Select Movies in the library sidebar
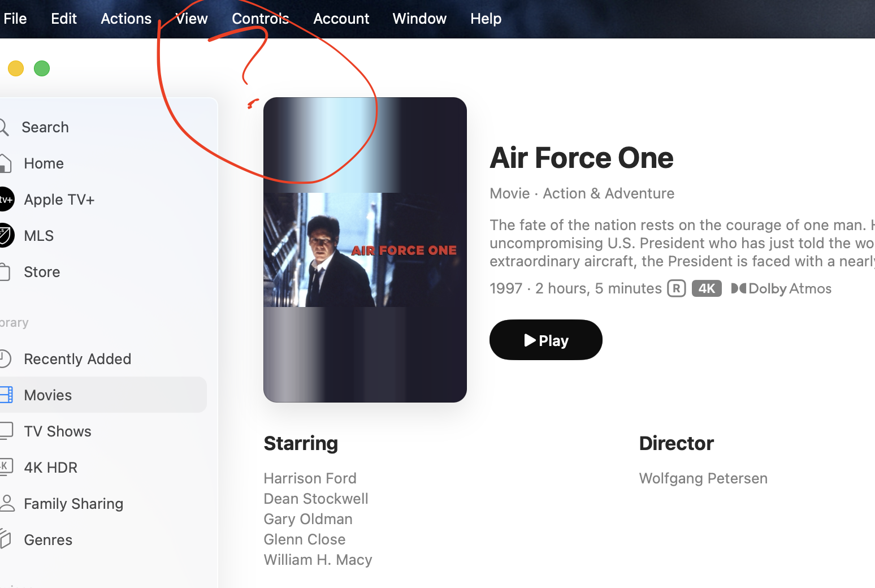Screen dimensions: 875x588 tap(48, 395)
